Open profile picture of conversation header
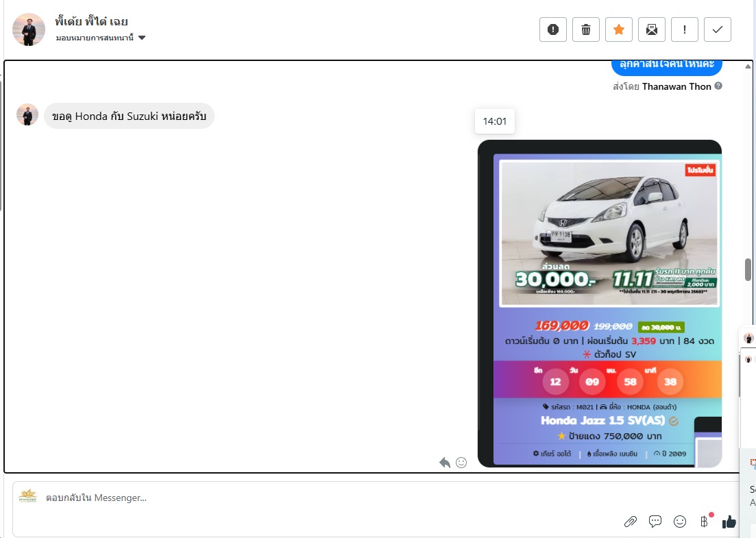Image resolution: width=756 pixels, height=538 pixels. click(29, 29)
